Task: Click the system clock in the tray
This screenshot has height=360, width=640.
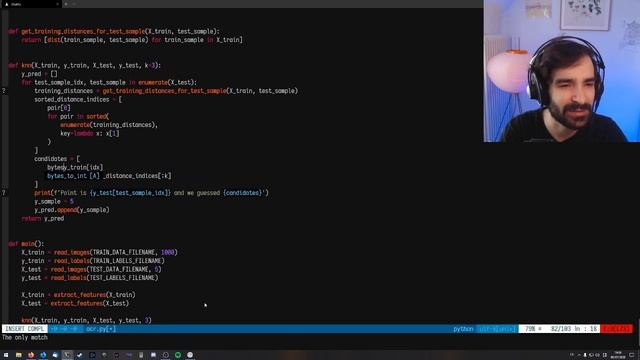Action: point(618,355)
